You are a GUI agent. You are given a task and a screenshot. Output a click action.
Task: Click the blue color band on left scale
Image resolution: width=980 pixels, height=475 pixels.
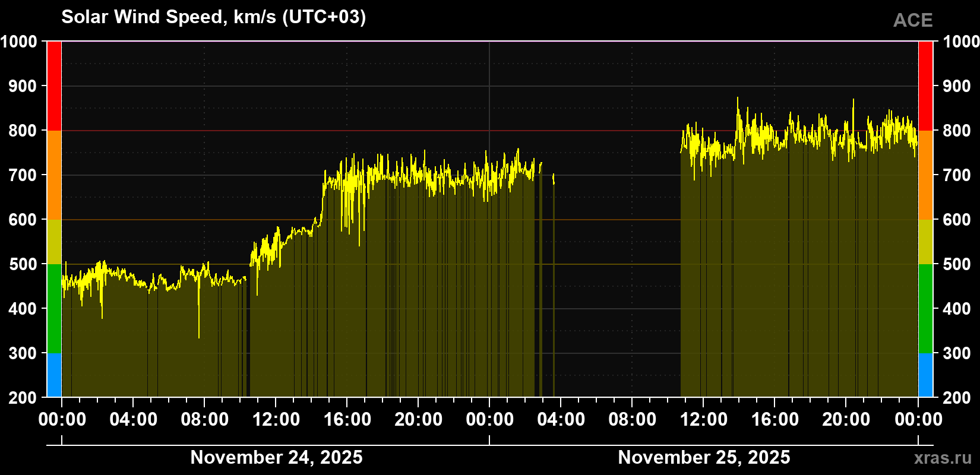coord(54,375)
